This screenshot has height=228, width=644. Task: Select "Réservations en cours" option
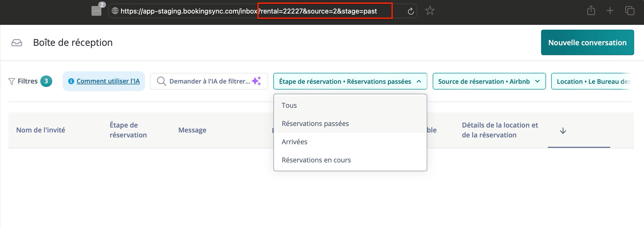pyautogui.click(x=316, y=160)
